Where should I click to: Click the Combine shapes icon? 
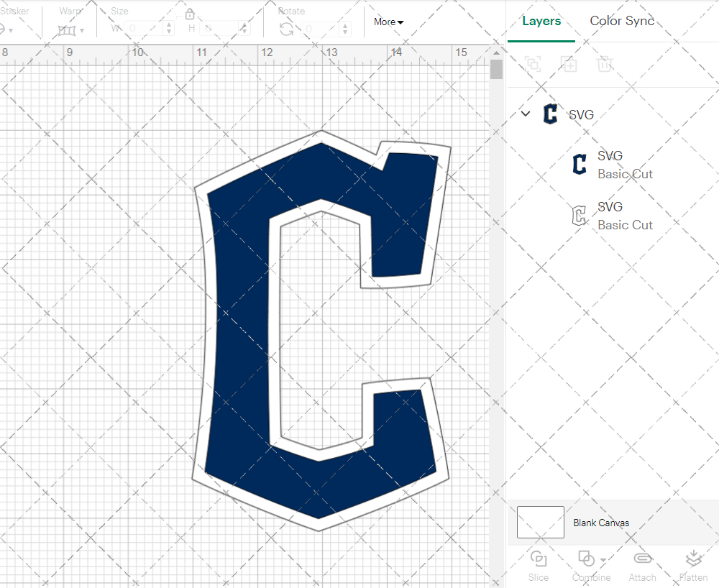point(587,559)
